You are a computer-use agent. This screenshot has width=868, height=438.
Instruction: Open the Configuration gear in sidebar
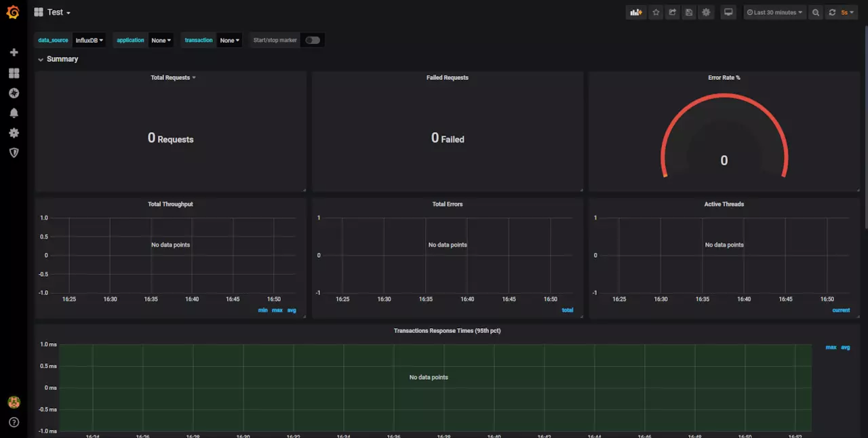click(x=14, y=133)
